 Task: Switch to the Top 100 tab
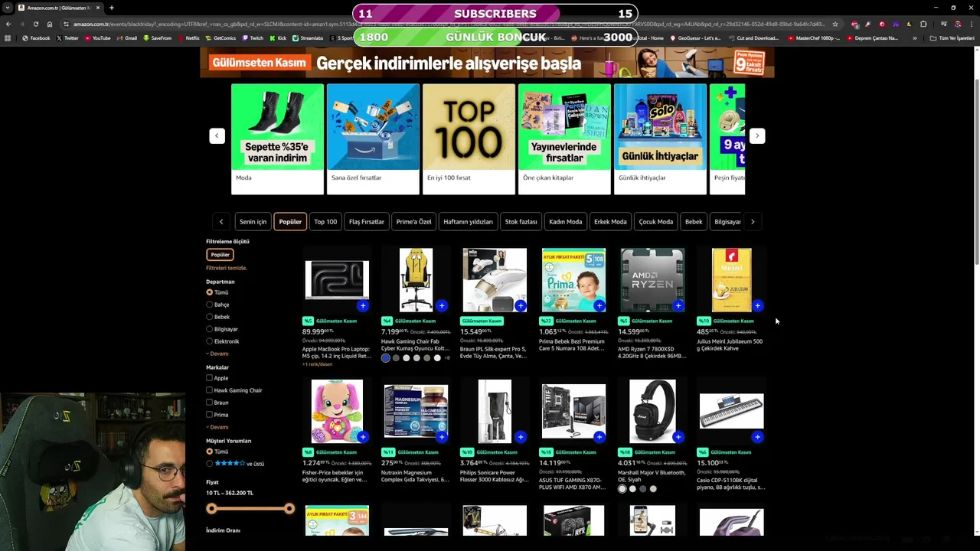pos(325,222)
